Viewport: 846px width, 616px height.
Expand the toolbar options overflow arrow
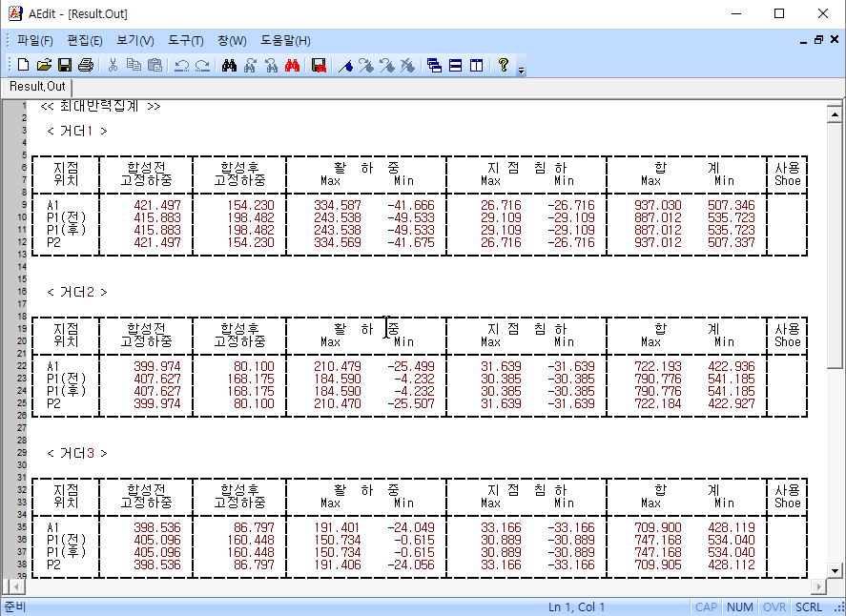tap(521, 70)
